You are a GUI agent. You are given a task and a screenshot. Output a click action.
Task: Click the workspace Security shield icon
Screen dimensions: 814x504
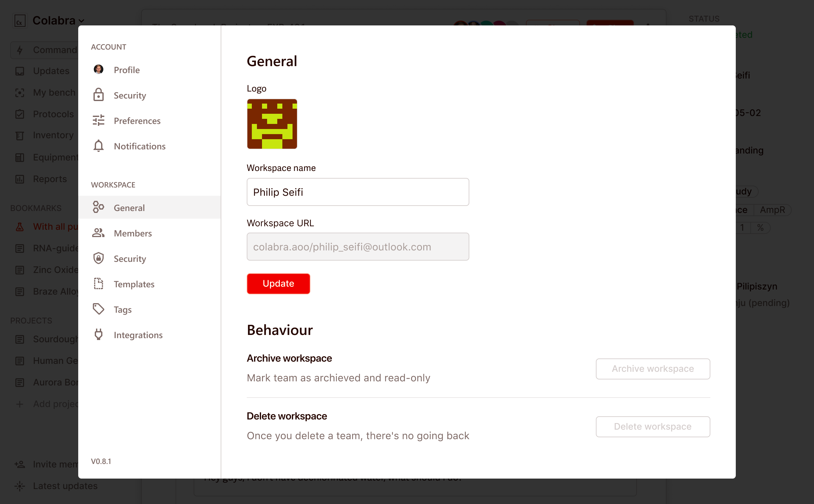coord(98,258)
